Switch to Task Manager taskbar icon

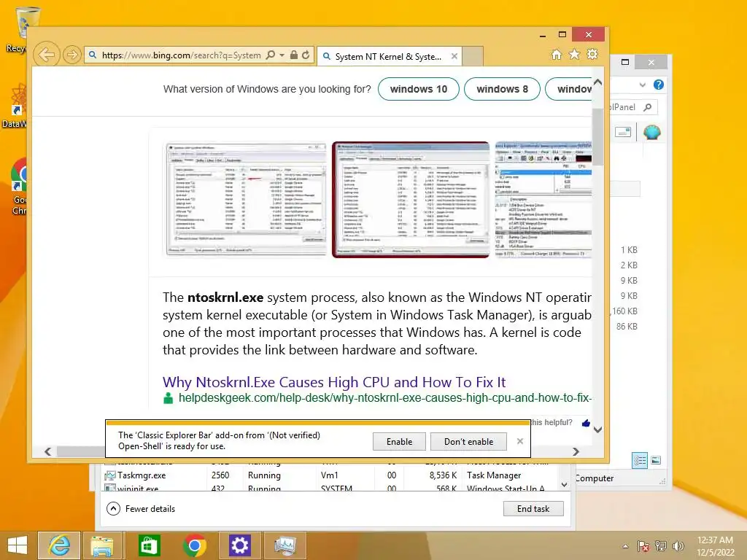pyautogui.click(x=285, y=545)
